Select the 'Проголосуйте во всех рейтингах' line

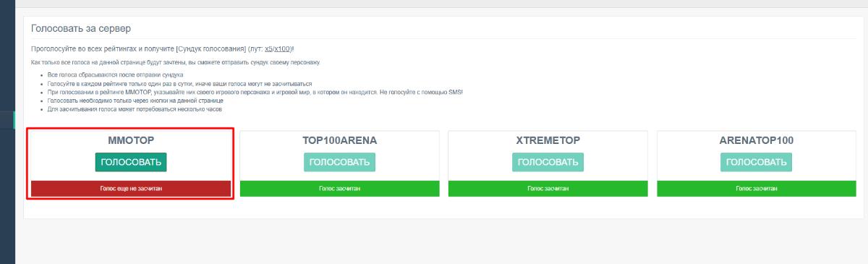(x=163, y=48)
